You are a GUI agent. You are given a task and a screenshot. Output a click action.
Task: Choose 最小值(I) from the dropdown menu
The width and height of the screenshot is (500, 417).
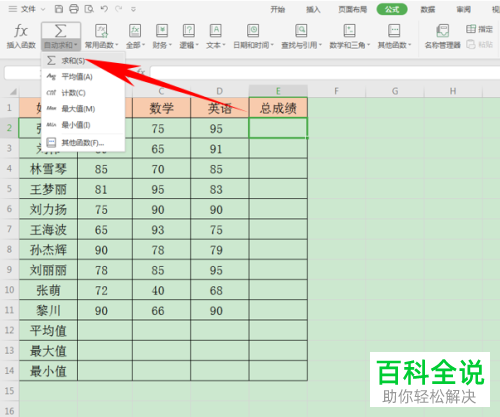click(83, 125)
